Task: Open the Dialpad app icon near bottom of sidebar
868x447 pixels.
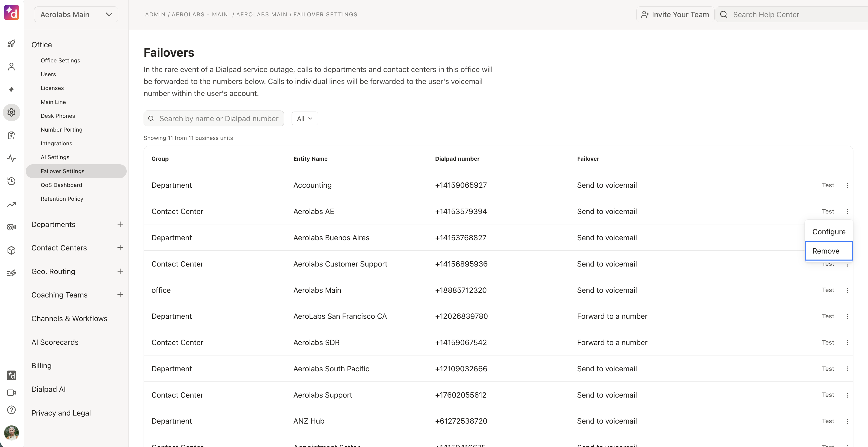Action: [11, 375]
